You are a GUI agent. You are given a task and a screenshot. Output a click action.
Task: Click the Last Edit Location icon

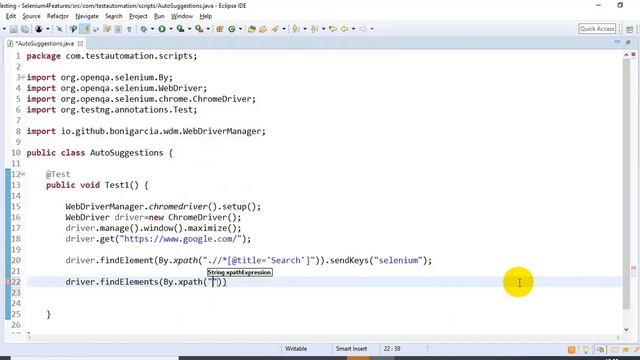tap(333, 29)
